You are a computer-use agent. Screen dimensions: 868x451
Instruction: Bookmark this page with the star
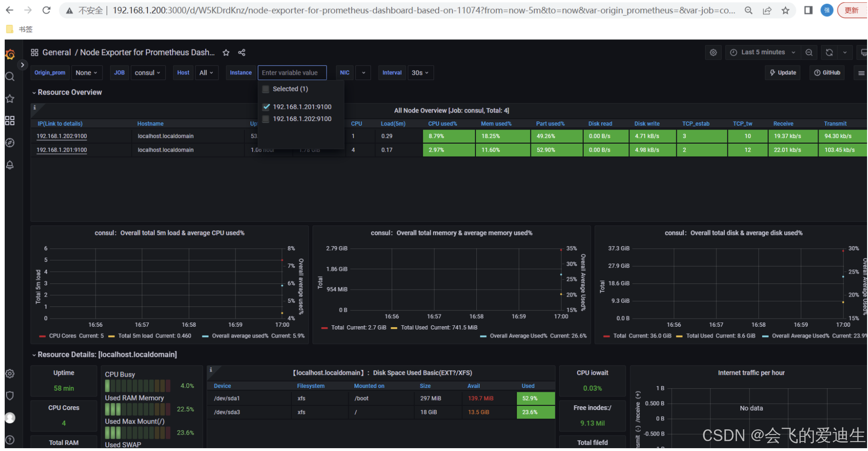tap(786, 10)
